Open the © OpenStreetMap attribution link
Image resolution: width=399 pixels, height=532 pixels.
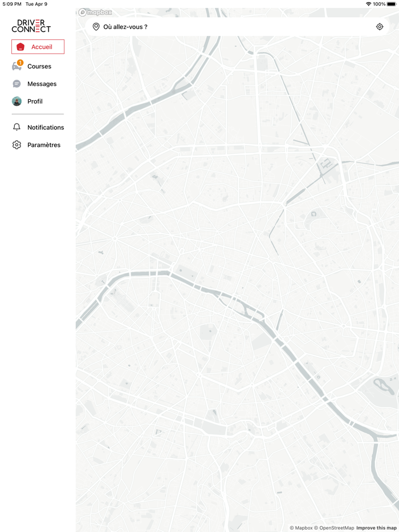[x=334, y=528]
